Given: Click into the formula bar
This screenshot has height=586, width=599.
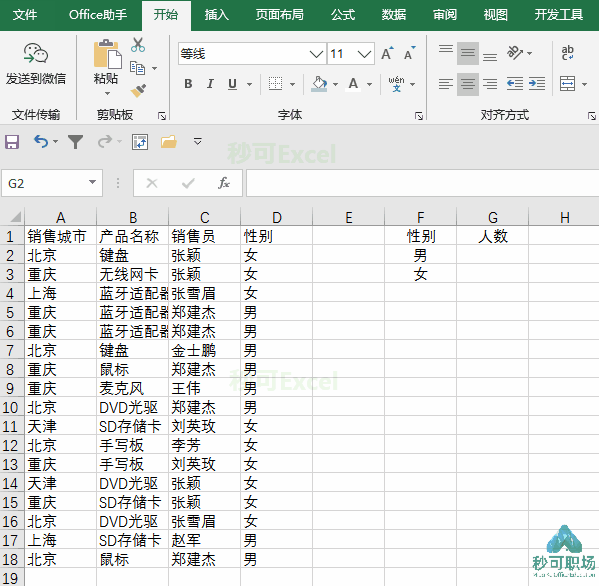Looking at the screenshot, I should (423, 183).
